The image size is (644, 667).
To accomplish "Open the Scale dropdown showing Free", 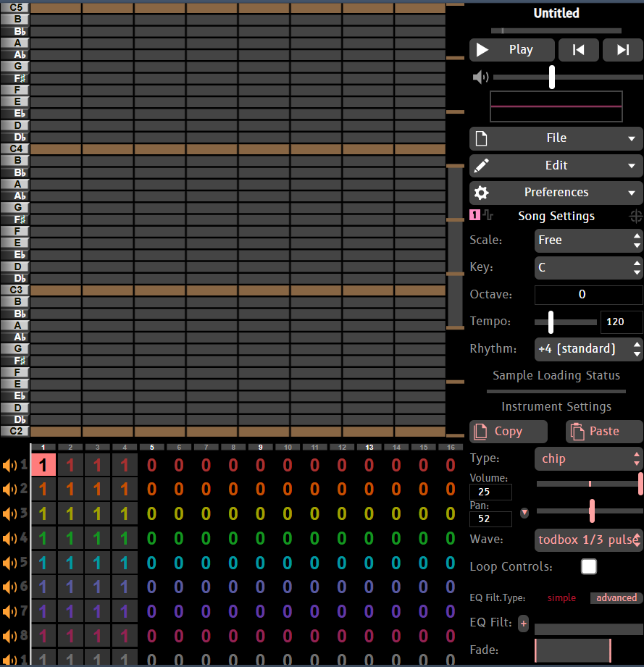I will 588,240.
